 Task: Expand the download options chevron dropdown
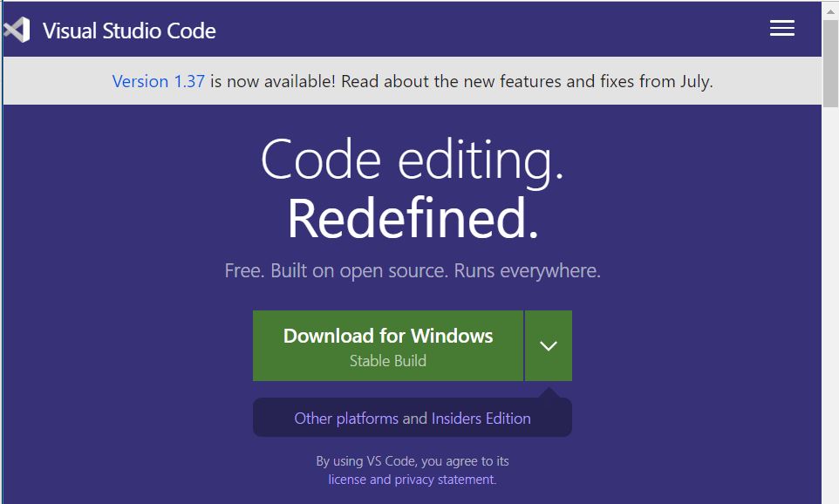coord(549,345)
